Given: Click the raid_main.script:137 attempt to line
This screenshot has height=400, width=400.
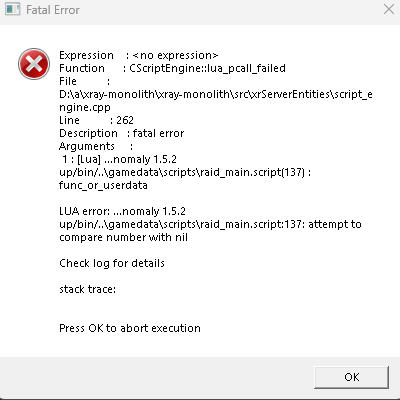Looking at the screenshot, I should point(210,224).
